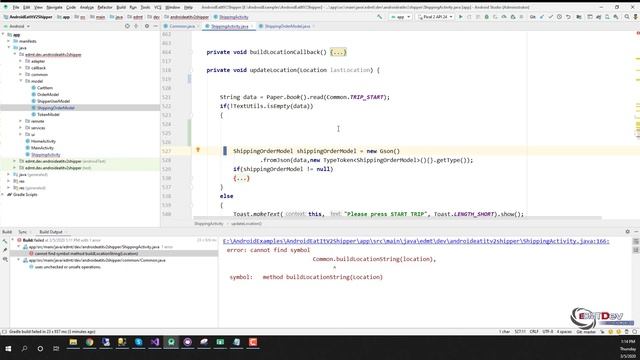Click the Git update project icon
640x360 pixels.
point(542,17)
